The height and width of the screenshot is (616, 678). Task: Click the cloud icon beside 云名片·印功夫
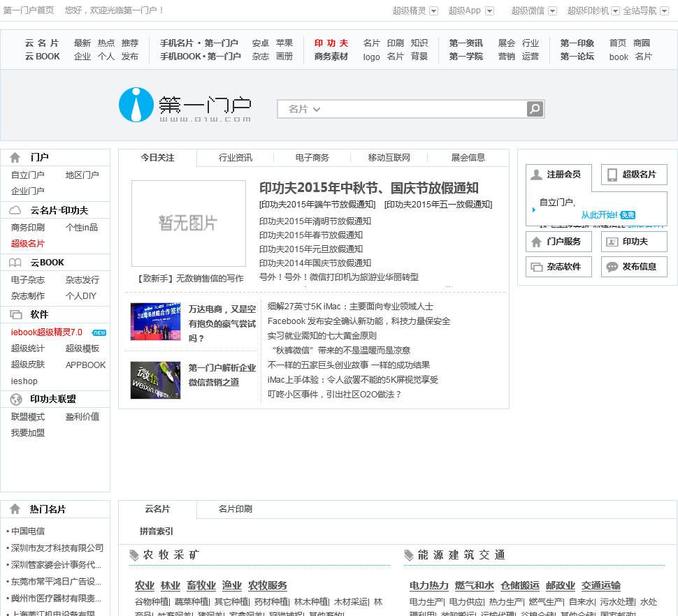click(15, 210)
